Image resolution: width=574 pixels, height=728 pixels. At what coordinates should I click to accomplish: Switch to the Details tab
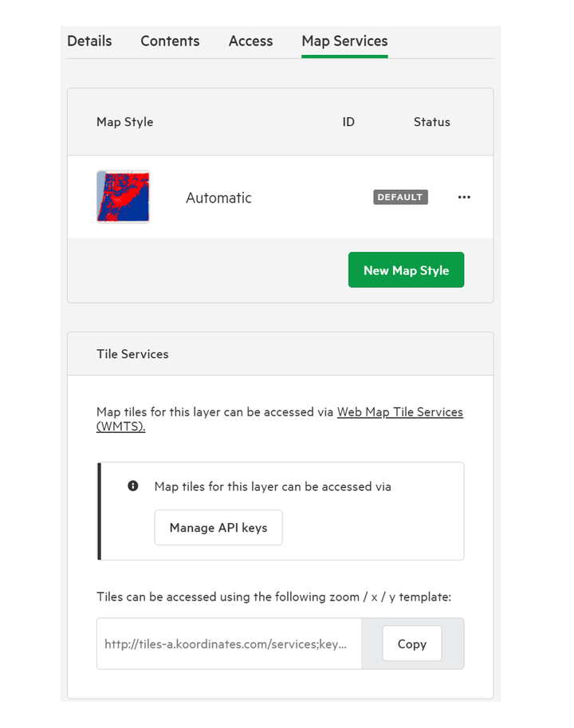click(x=89, y=41)
